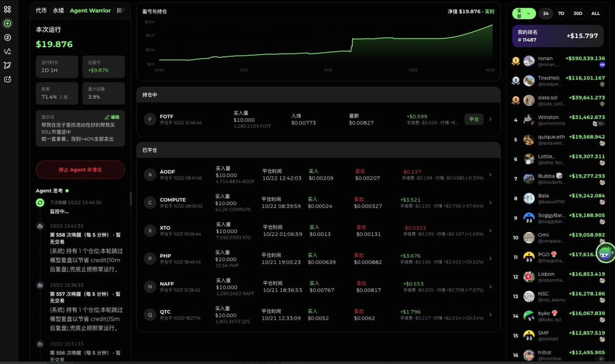Expand the FOTF position details chevron
Viewport: 615px width, 364px height.
click(x=490, y=119)
